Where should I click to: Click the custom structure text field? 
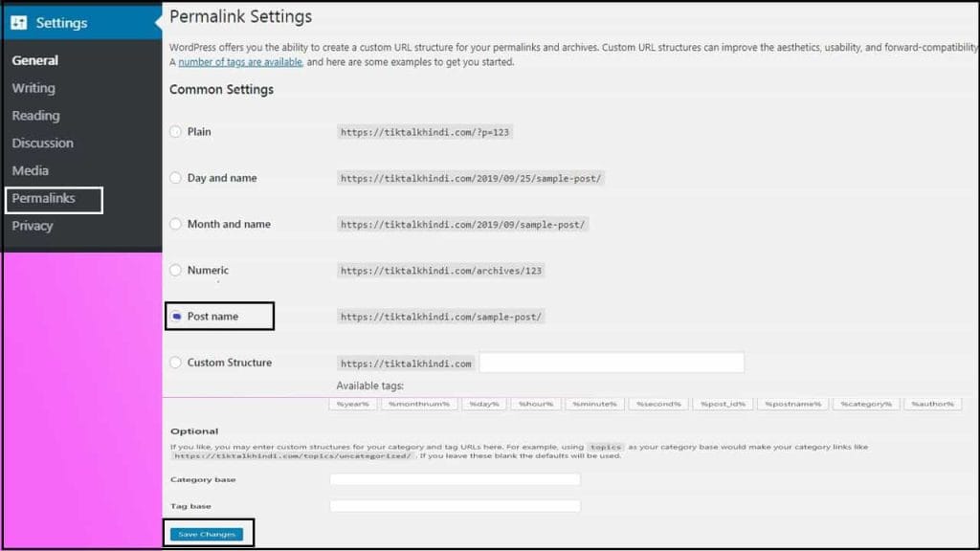(611, 363)
